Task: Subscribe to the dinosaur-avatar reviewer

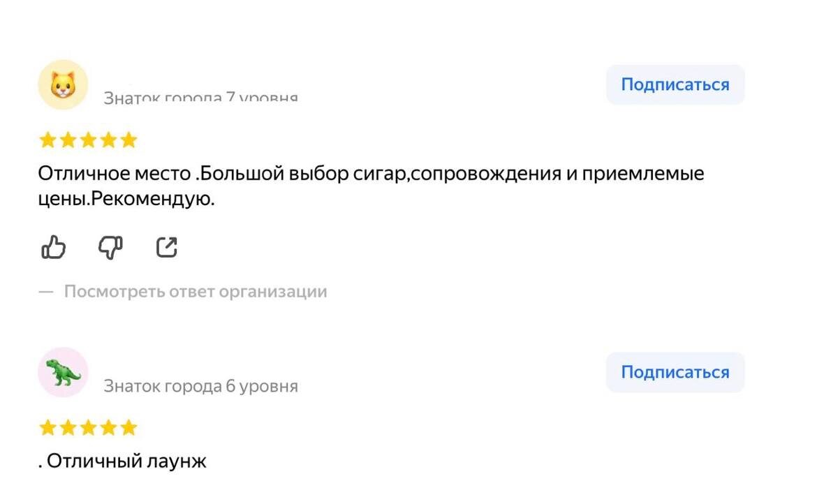Action: 675,373
